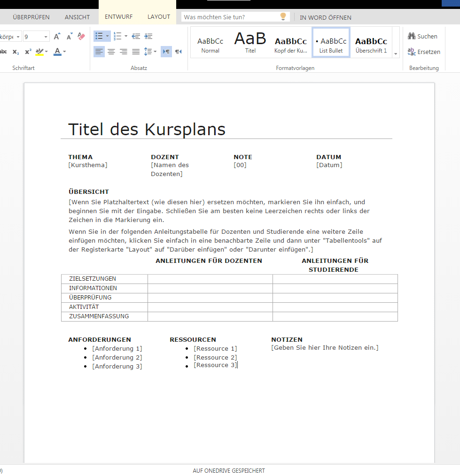Select the [Kursthema] placeholder

[88, 165]
